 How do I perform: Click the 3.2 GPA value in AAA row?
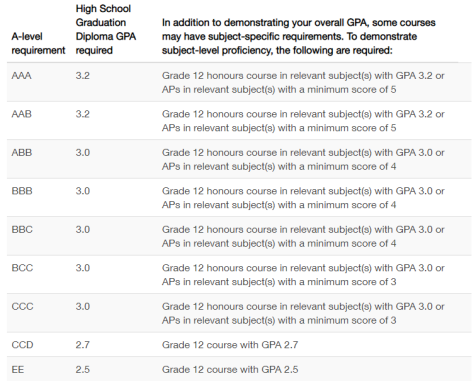tap(83, 76)
